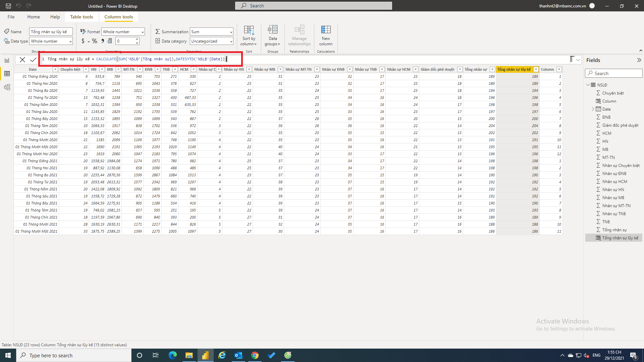This screenshot has width=644, height=362.
Task: Cancel the formula with X icon
Action: (22, 60)
